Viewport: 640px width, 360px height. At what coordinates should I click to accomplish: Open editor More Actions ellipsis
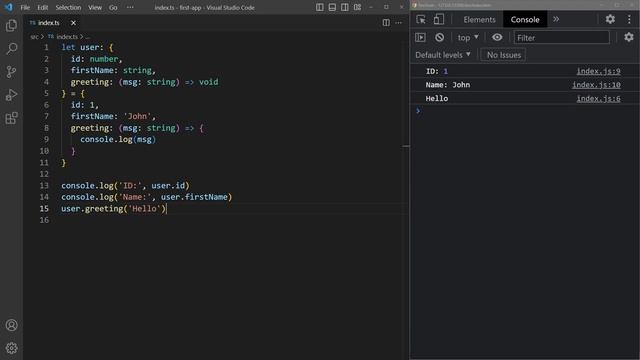pyautogui.click(x=398, y=23)
